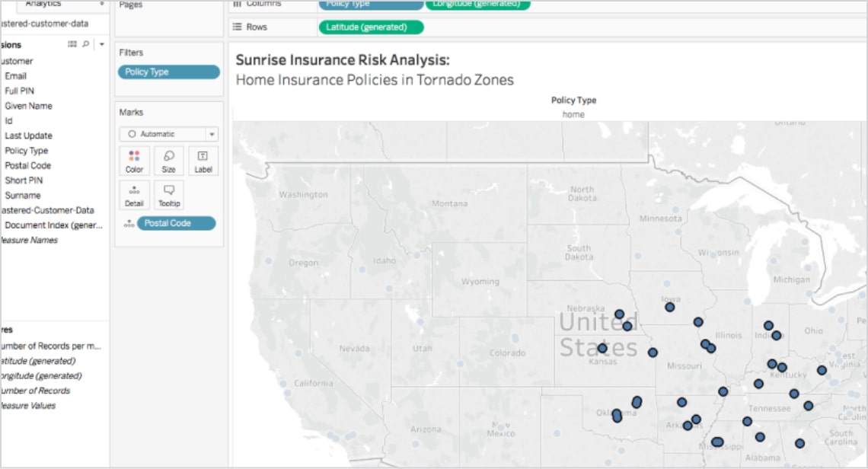Click the search fields magnifier icon
Viewport: 868px width, 469px height.
pyautogui.click(x=85, y=45)
